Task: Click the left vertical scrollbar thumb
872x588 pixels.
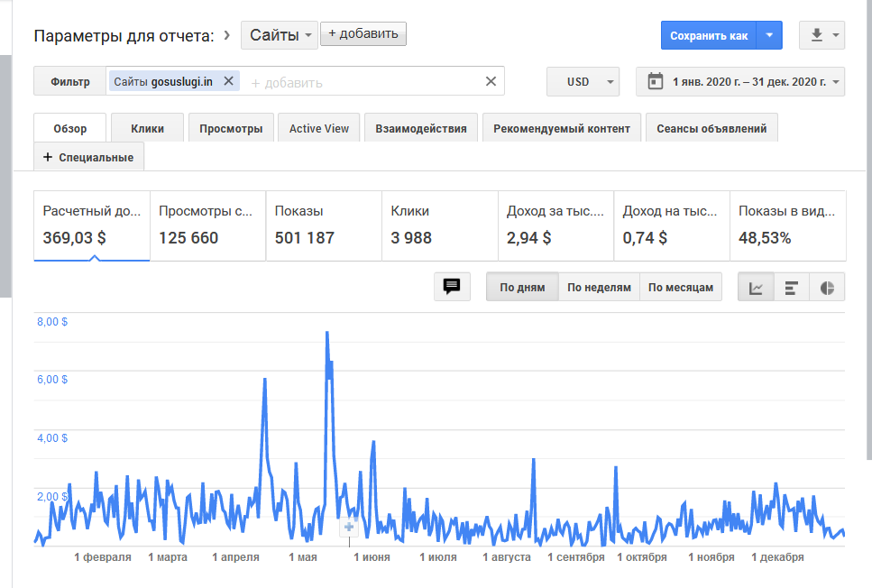Action: point(5,176)
